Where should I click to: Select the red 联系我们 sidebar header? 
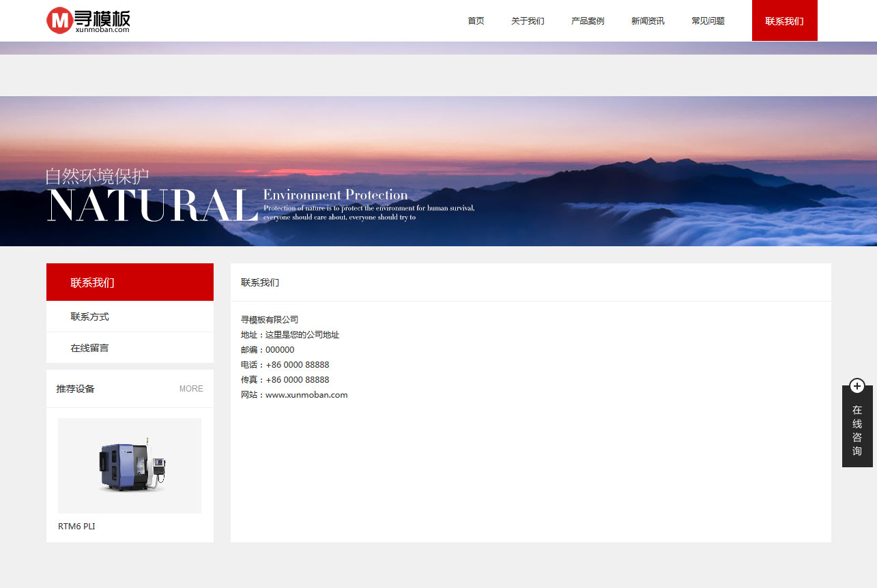click(130, 282)
